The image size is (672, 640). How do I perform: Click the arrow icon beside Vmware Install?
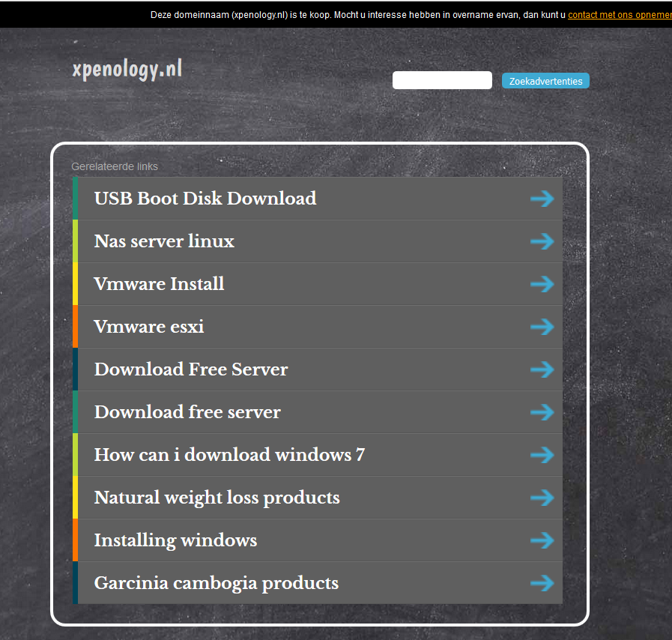tap(542, 284)
